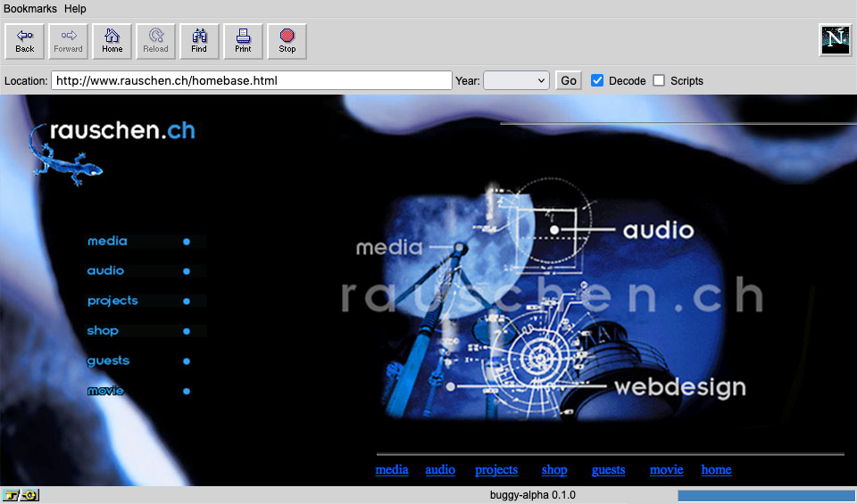
Task: Follow the bottom audio hyperlink
Action: [440, 469]
